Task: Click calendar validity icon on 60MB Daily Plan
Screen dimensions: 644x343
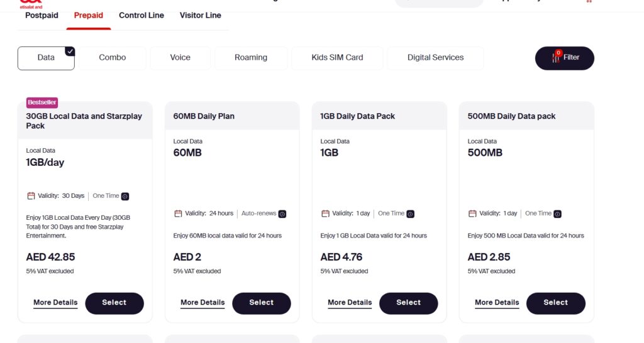Action: click(178, 214)
